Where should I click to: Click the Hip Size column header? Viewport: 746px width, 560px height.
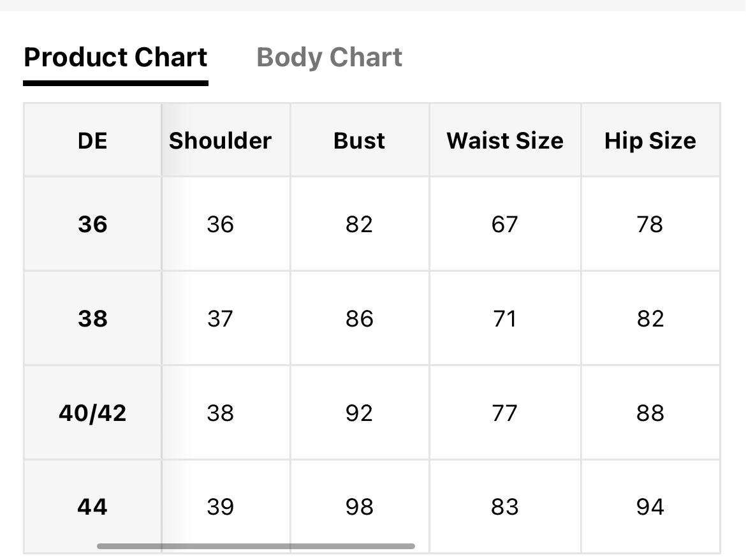tap(650, 140)
